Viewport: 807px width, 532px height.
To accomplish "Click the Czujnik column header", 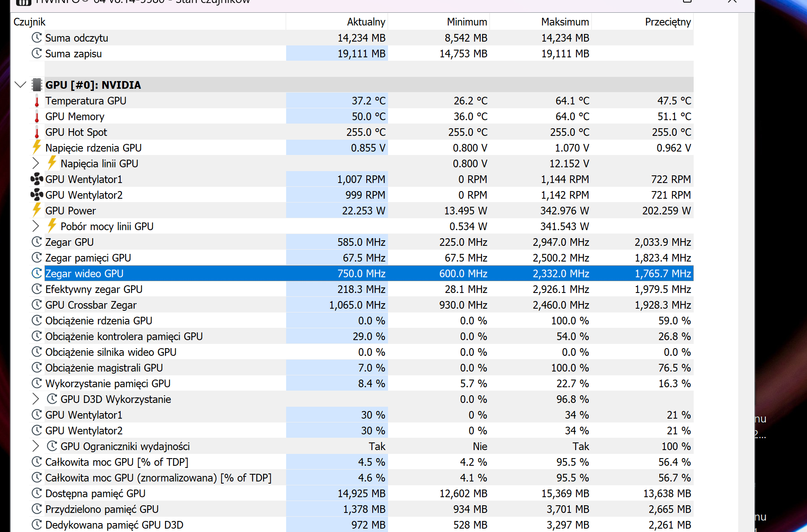I will [x=30, y=22].
